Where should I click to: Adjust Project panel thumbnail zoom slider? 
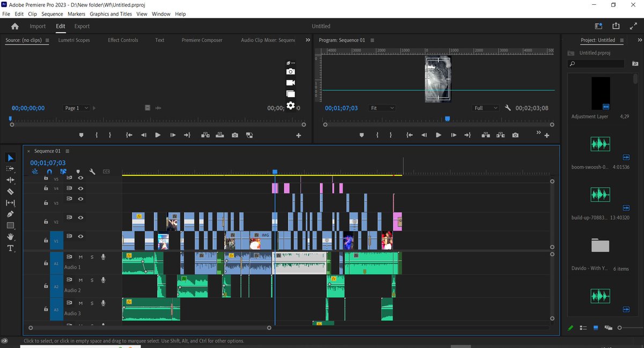point(620,328)
